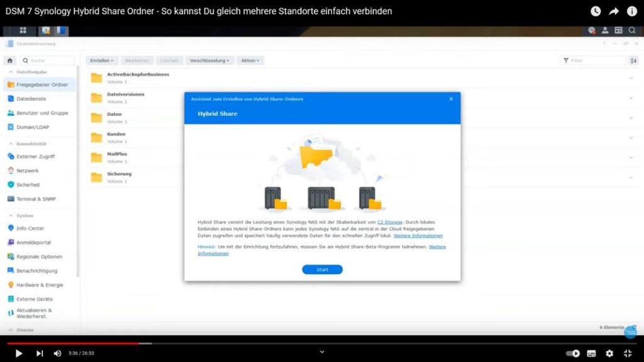Click the Löschen button
Screen dimensions: 644x362
point(169,60)
